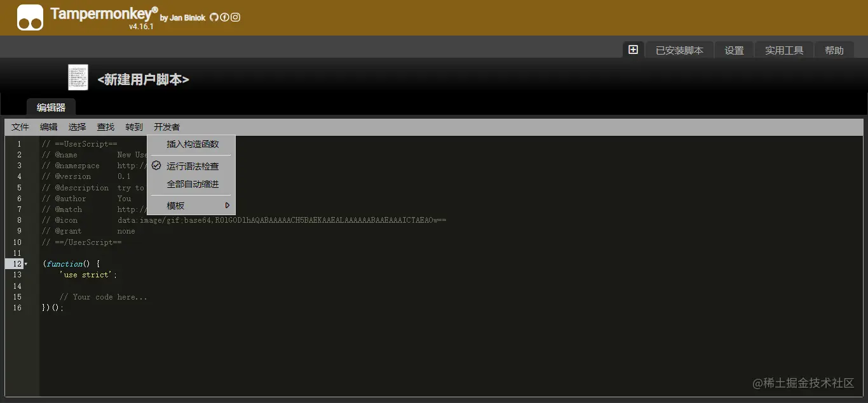
Task: Click the v4.16.1 version label
Action: point(141,27)
